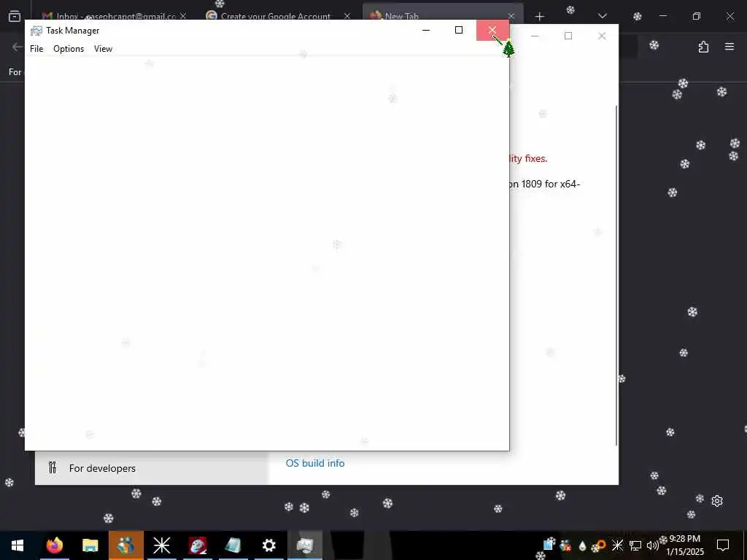This screenshot has width=747, height=560.
Task: Close the New Tab tab
Action: pyautogui.click(x=511, y=16)
